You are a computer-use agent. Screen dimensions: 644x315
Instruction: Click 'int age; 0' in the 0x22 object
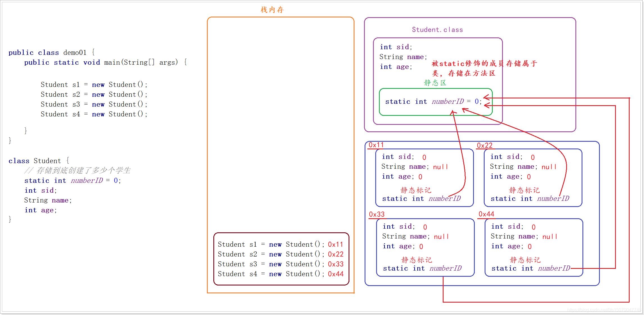510,177
